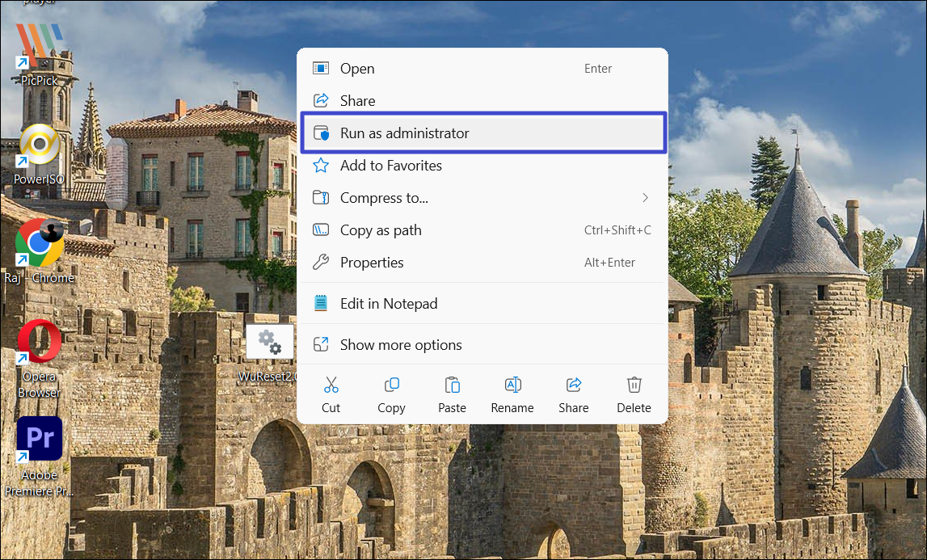Select Opera Browser desktop icon
The width and height of the screenshot is (927, 560).
(39, 343)
